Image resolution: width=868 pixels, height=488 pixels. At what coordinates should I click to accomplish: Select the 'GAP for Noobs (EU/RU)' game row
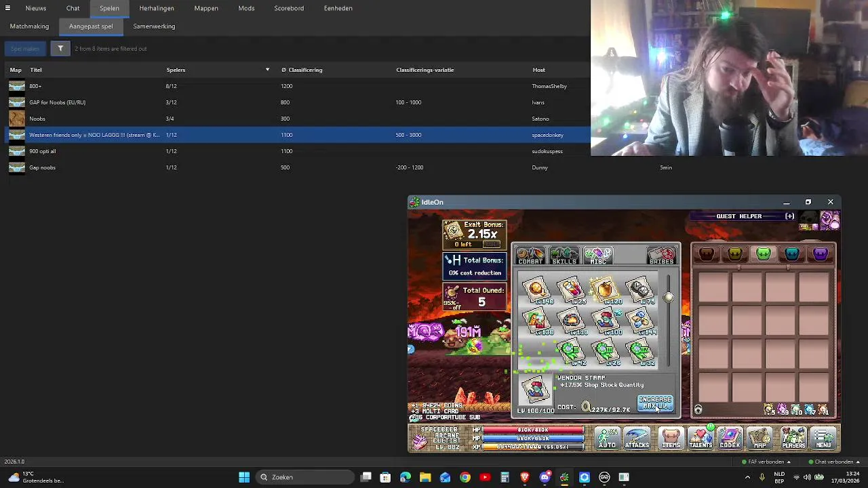296,102
